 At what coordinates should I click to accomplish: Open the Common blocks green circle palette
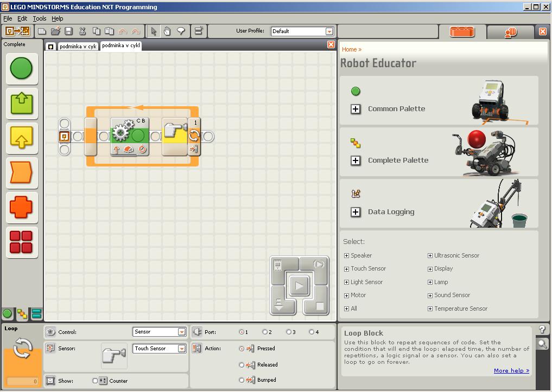click(22, 68)
